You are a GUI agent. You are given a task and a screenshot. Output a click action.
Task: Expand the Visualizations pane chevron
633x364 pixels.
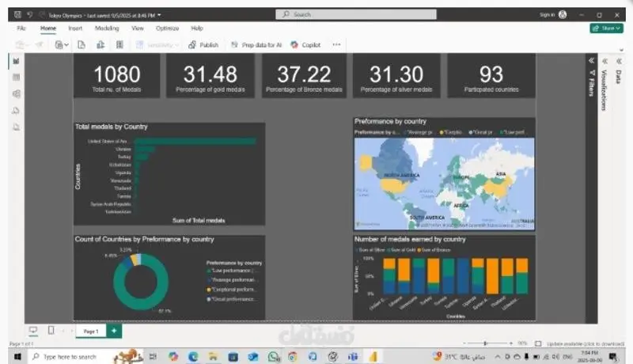coord(605,61)
